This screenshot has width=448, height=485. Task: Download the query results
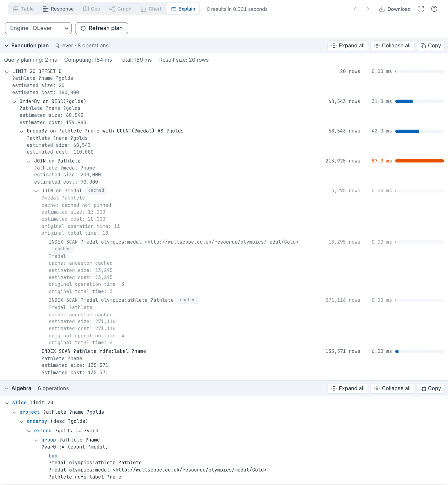395,9
